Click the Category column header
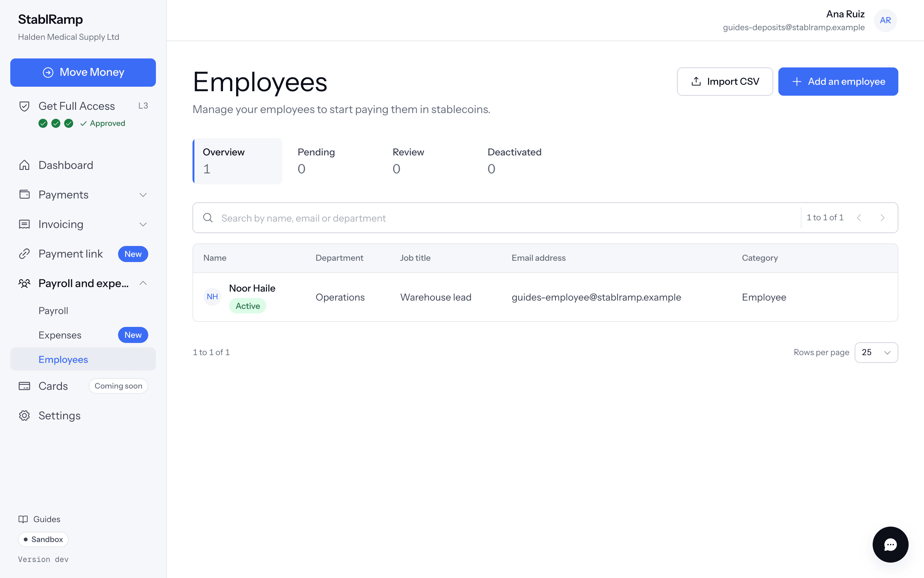 759,258
